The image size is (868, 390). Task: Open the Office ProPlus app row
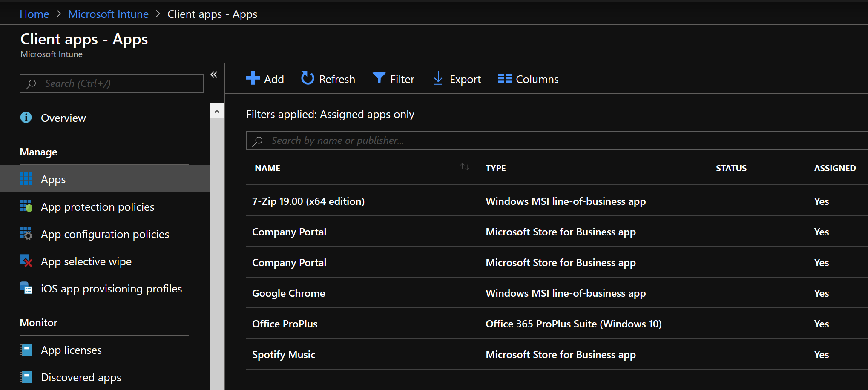[x=557, y=324]
